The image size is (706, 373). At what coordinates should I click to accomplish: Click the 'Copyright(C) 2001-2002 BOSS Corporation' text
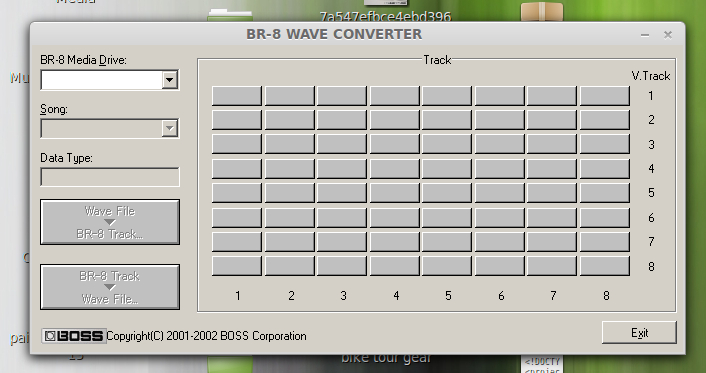206,336
